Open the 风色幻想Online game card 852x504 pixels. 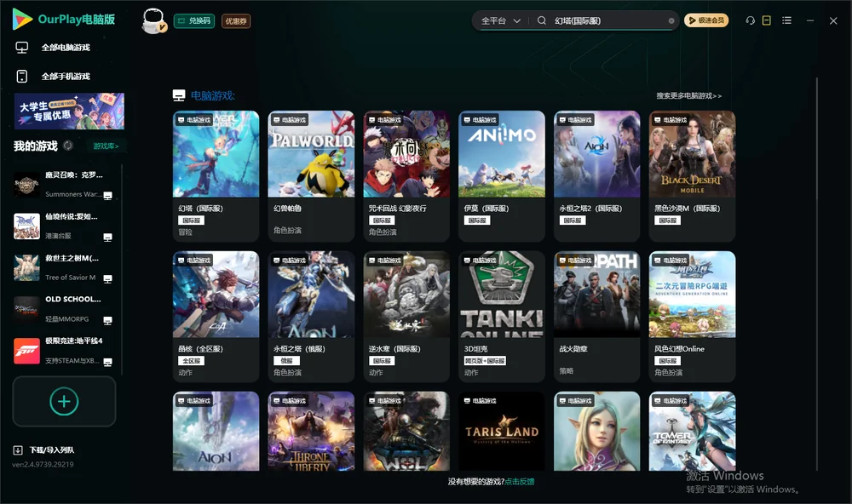692,317
